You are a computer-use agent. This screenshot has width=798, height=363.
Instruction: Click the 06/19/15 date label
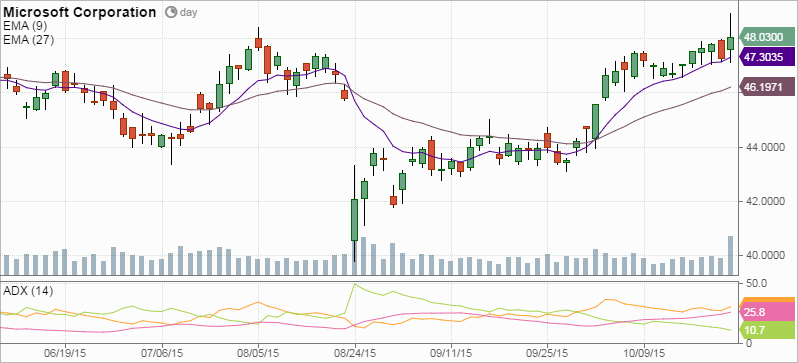(64, 352)
